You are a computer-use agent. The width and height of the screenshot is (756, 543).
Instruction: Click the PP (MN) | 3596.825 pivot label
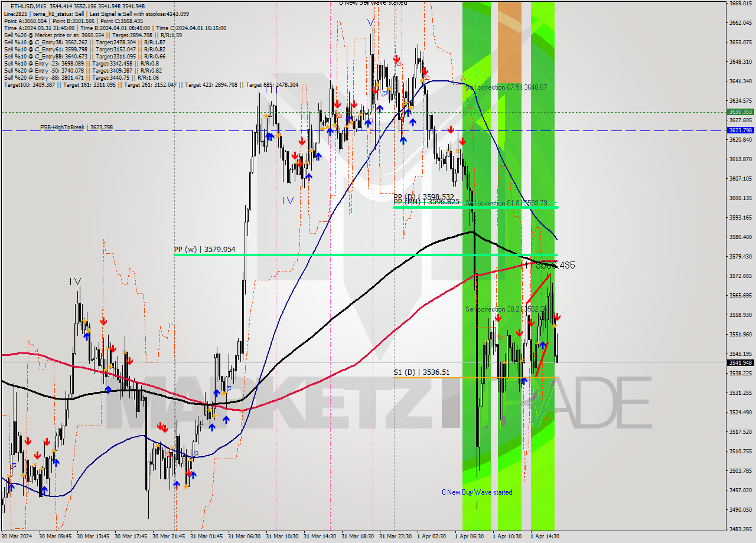(426, 202)
